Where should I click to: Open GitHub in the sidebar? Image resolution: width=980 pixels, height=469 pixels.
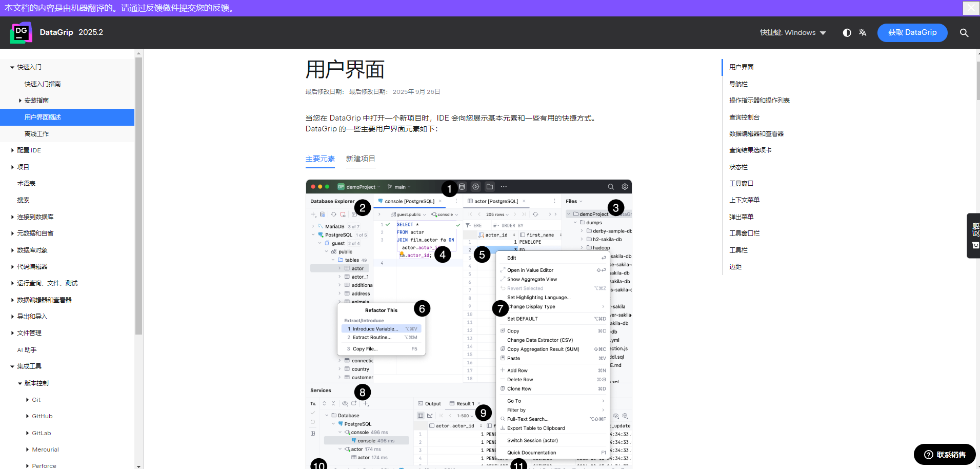pos(42,416)
